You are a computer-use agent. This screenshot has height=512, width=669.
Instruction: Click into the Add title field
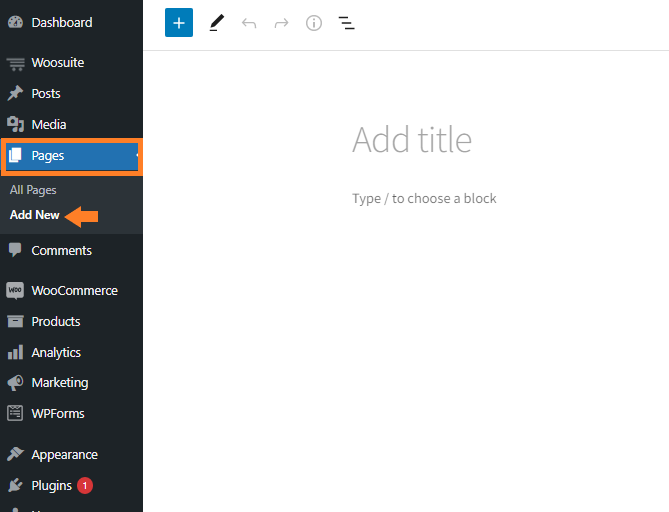click(412, 140)
